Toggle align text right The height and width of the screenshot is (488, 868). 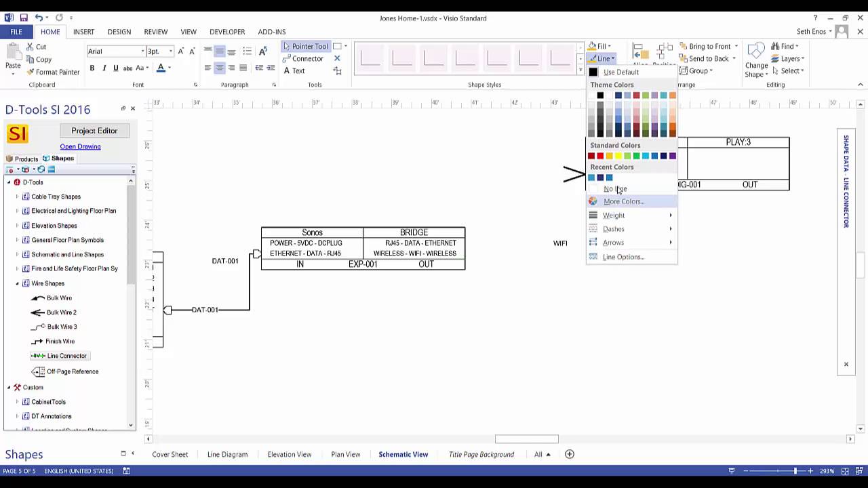tap(232, 68)
